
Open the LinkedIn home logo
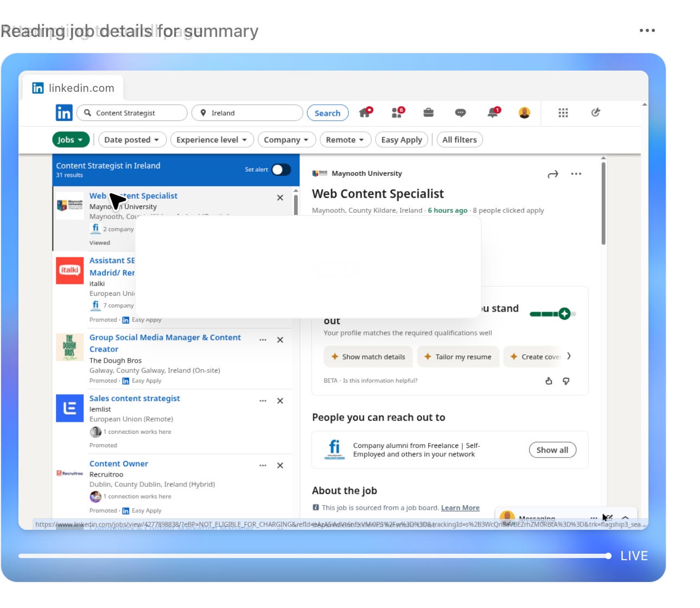point(64,113)
